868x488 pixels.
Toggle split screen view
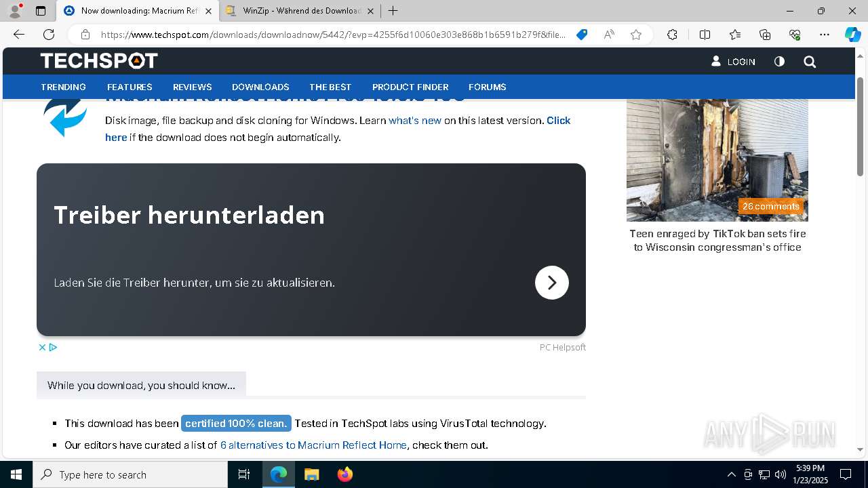705,35
